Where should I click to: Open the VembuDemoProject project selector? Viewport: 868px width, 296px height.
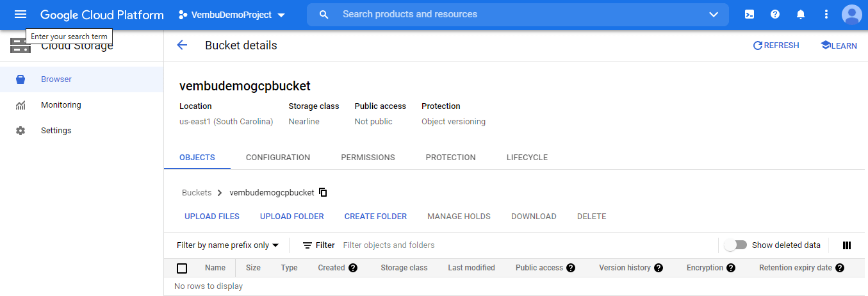point(232,14)
